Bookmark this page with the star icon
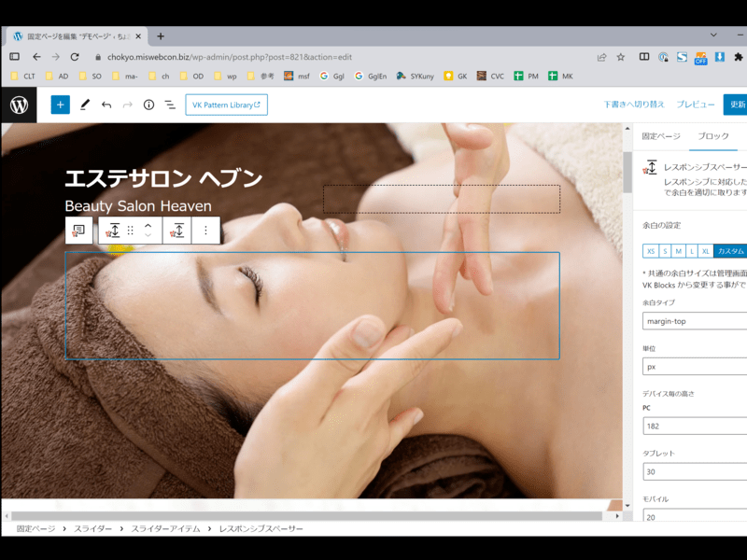Viewport: 747px width, 560px height. [x=621, y=57]
